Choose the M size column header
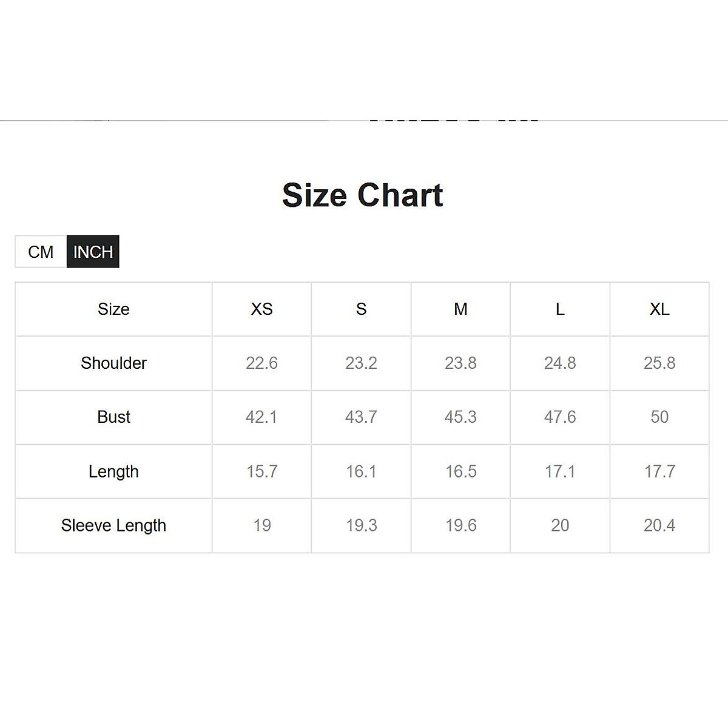The height and width of the screenshot is (728, 728). click(x=460, y=309)
